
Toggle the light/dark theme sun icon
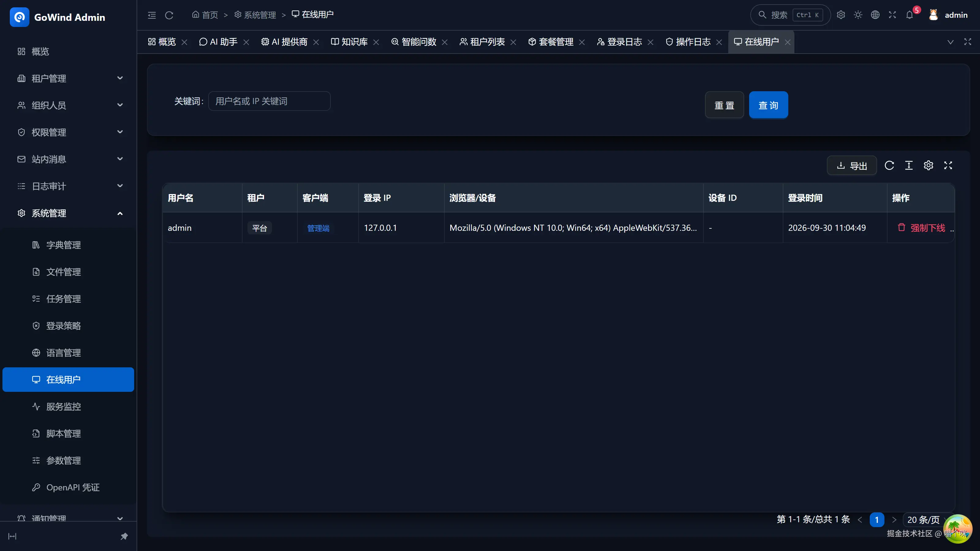[x=858, y=15]
